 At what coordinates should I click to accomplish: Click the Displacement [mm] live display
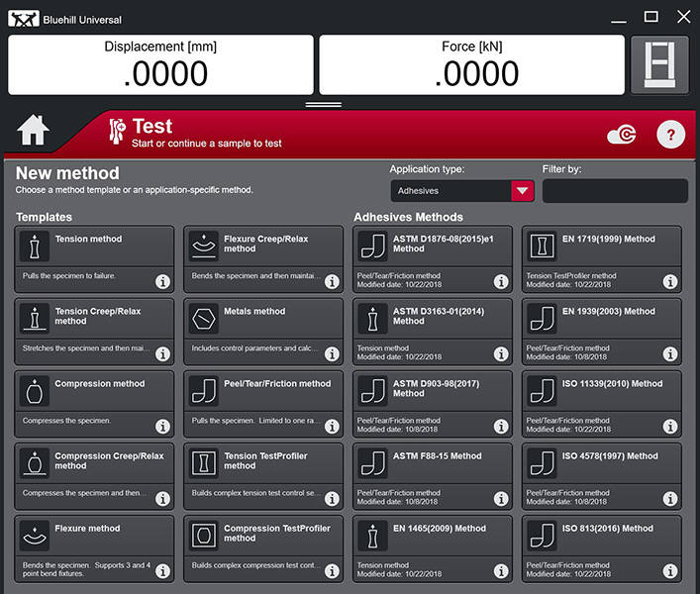pyautogui.click(x=160, y=64)
